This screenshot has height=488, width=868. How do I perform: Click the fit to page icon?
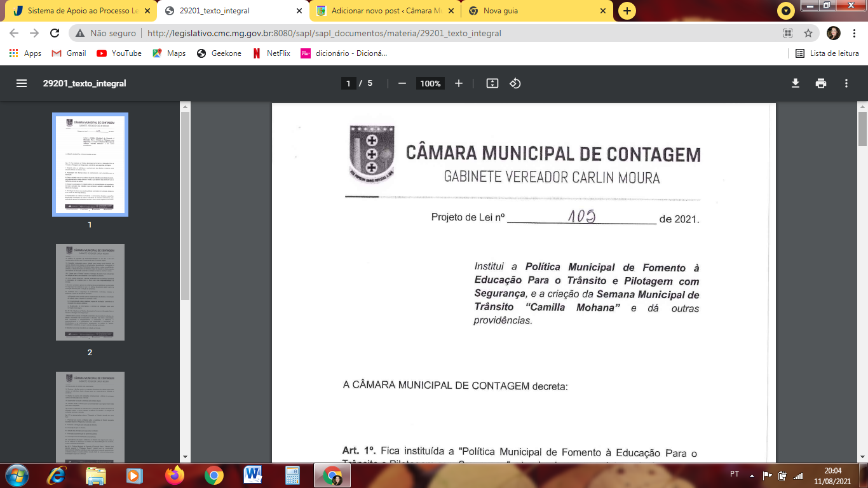click(492, 83)
